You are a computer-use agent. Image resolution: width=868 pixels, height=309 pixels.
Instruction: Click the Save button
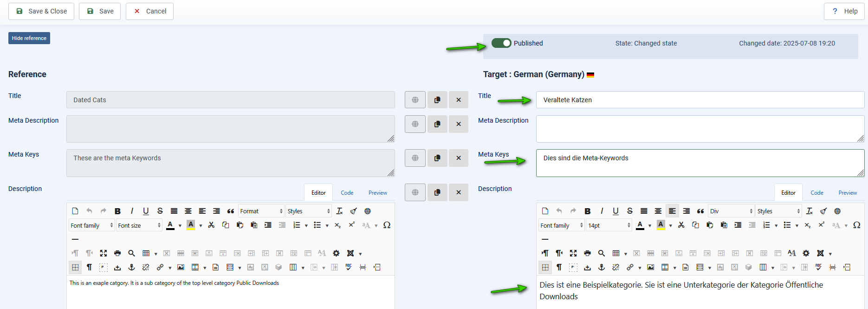(100, 11)
